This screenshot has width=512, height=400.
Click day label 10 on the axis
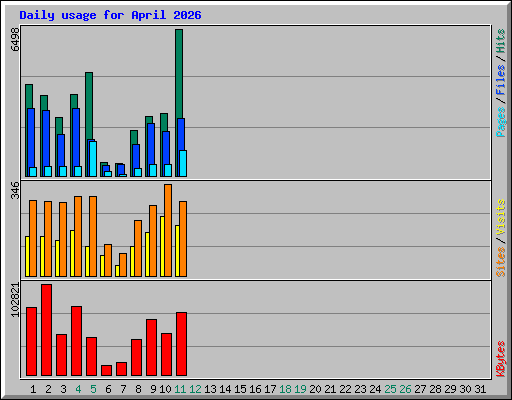165,389
